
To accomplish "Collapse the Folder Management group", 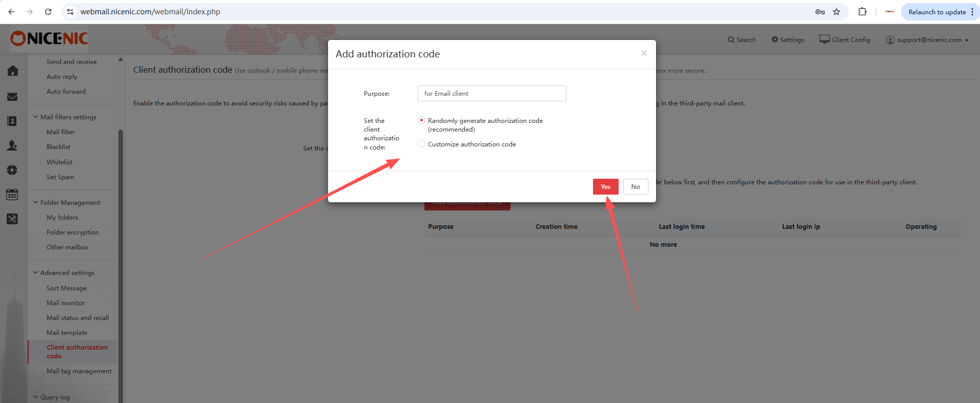I will point(67,202).
